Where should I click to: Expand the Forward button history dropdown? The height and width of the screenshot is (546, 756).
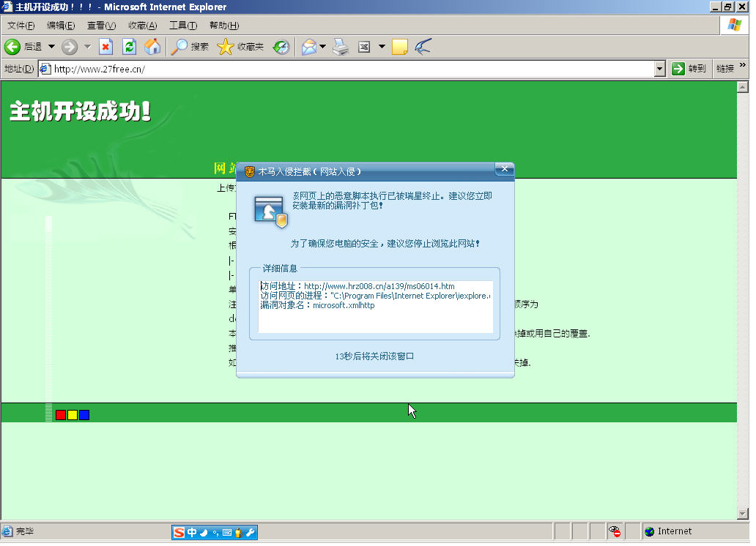coord(87,47)
